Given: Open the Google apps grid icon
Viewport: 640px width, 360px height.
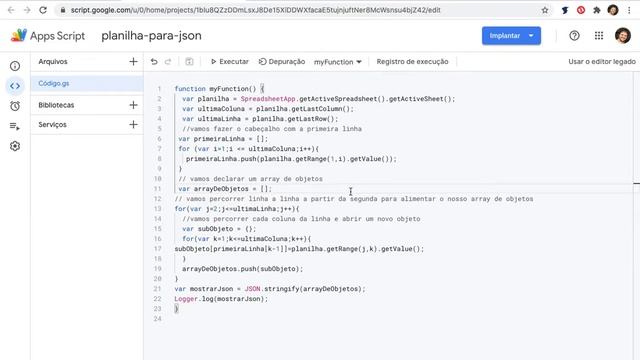Looking at the screenshot, I should coord(599,36).
